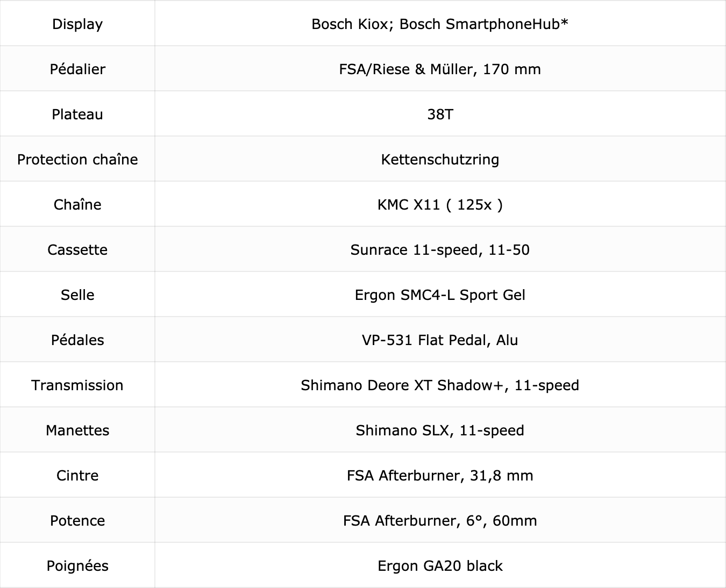Select the Ergon GA20 black grips value
The width and height of the screenshot is (726, 588).
[440, 566]
